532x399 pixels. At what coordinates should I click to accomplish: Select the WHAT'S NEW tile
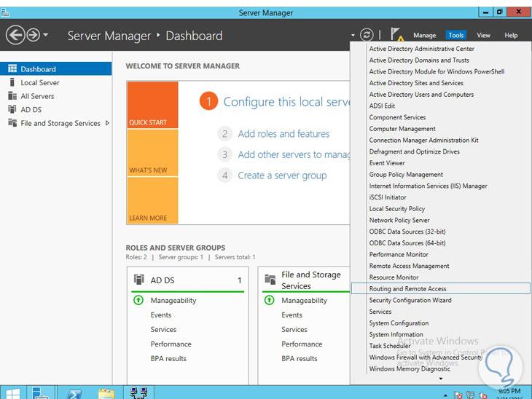(152, 153)
